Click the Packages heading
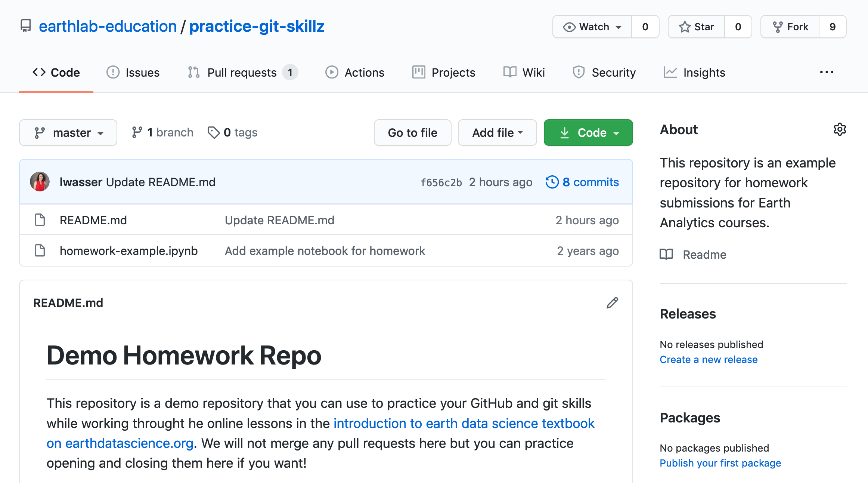Screen dimensions: 868x483 690,418
